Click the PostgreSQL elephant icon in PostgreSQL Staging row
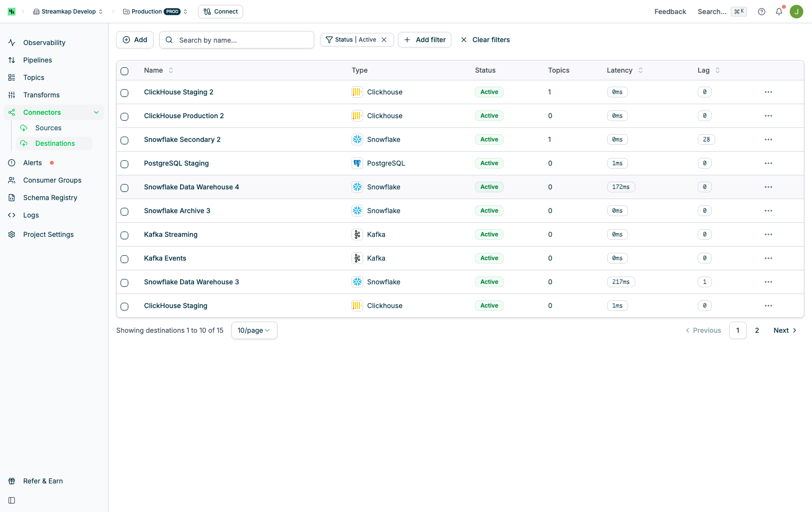812x512 pixels. (x=357, y=163)
